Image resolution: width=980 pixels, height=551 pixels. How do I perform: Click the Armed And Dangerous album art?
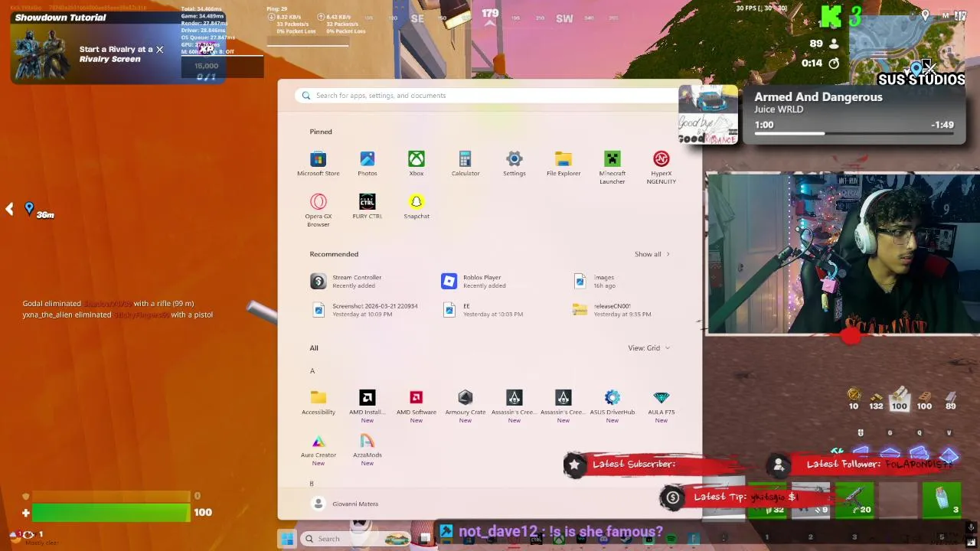tap(708, 115)
